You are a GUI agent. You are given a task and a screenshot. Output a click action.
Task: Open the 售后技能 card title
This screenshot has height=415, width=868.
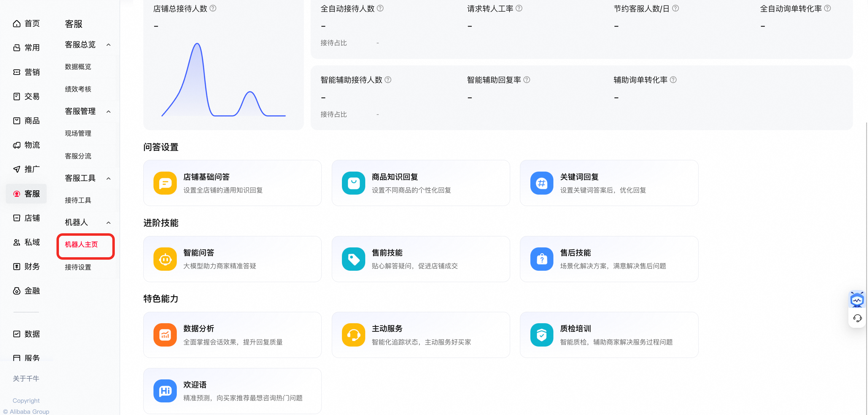[575, 253]
